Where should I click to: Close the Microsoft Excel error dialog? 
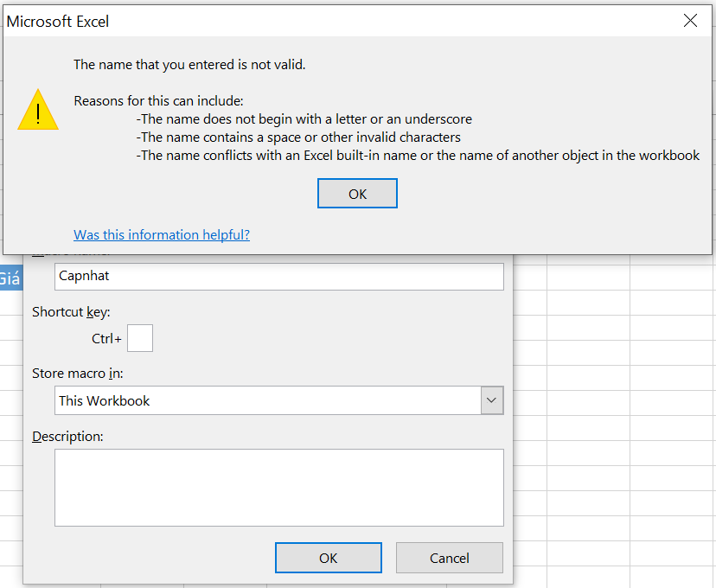coord(690,21)
